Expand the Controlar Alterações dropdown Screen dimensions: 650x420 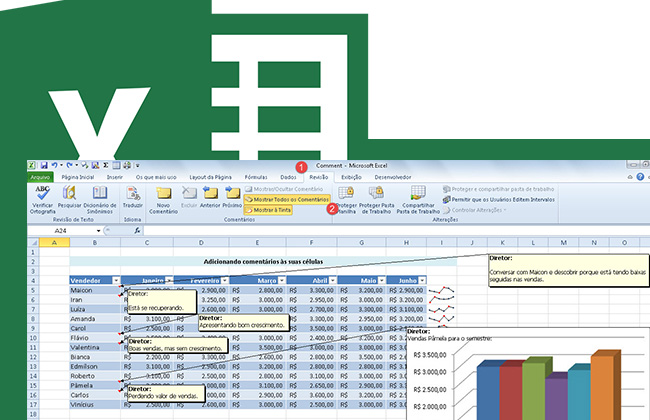tap(504, 210)
